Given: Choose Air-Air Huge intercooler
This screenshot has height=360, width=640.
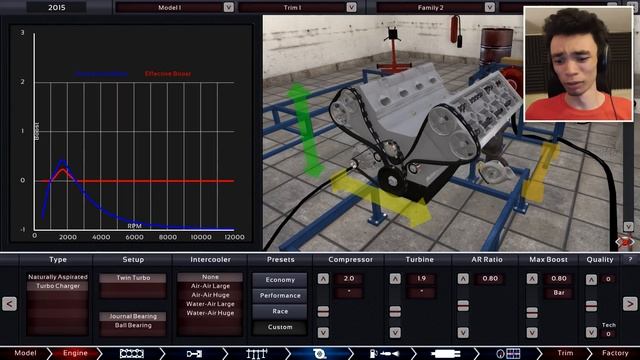Looking at the screenshot, I should pos(210,295).
